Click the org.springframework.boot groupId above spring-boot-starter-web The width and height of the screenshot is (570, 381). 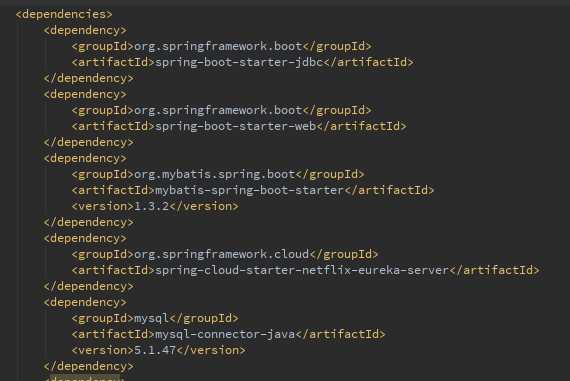click(218, 110)
